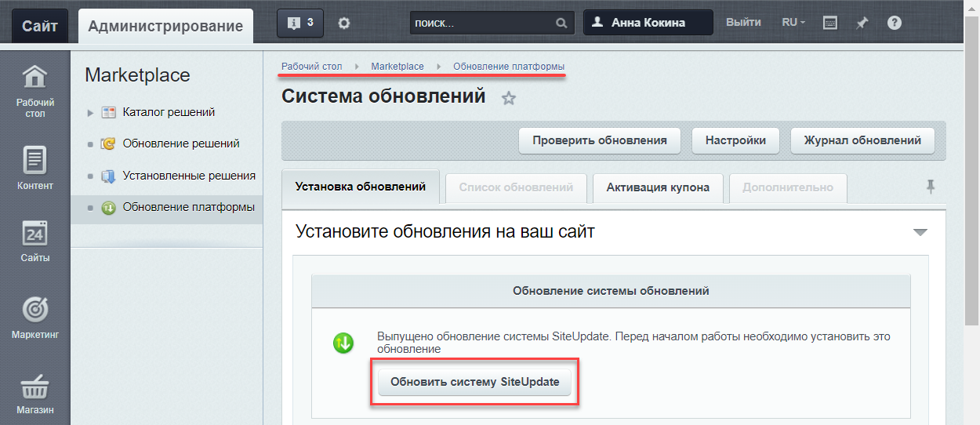Click the Обновление платформы green icon
The height and width of the screenshot is (425, 980).
[109, 208]
